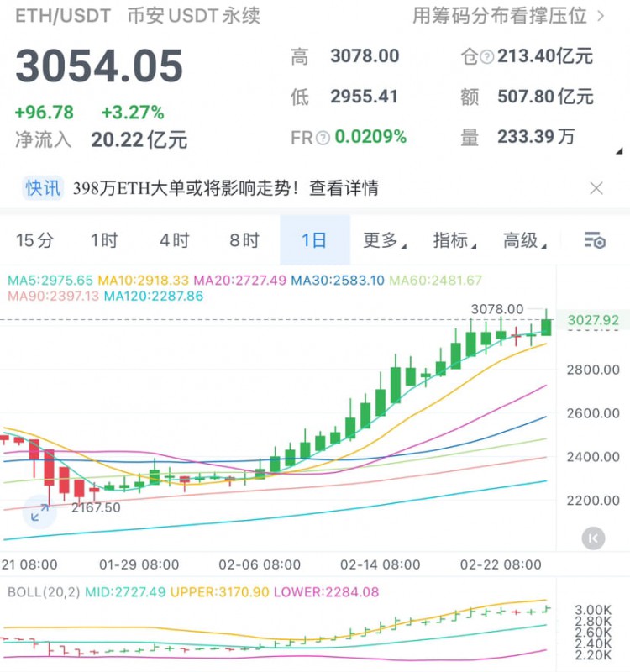
Task: Click the 02-06 08:00 date label
Action: point(260,564)
